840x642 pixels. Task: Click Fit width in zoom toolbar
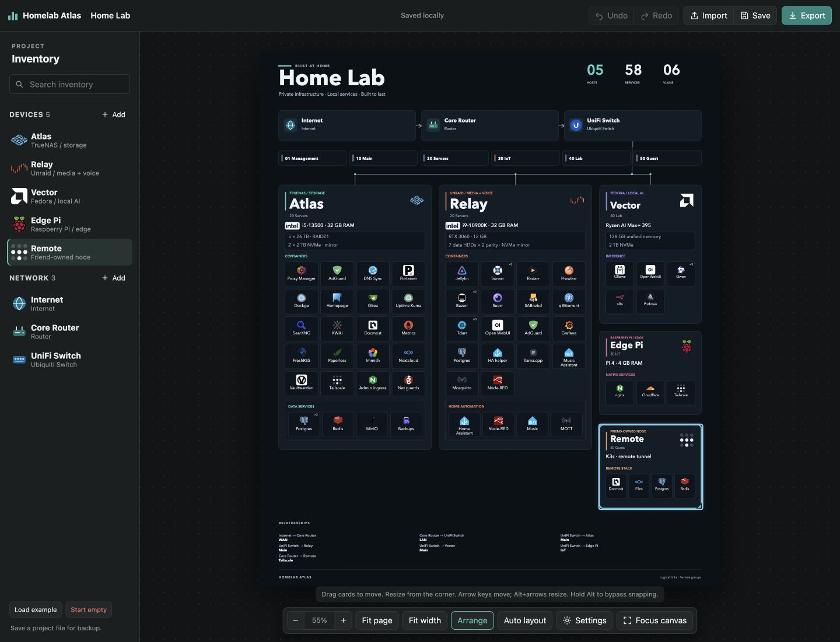click(x=425, y=620)
